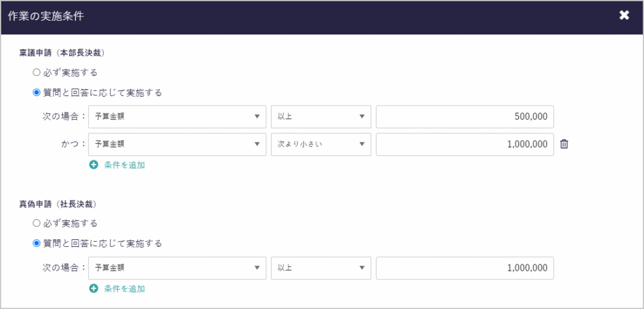Select 必ず実施する for 真偽申請（社長決裁）

(x=36, y=223)
